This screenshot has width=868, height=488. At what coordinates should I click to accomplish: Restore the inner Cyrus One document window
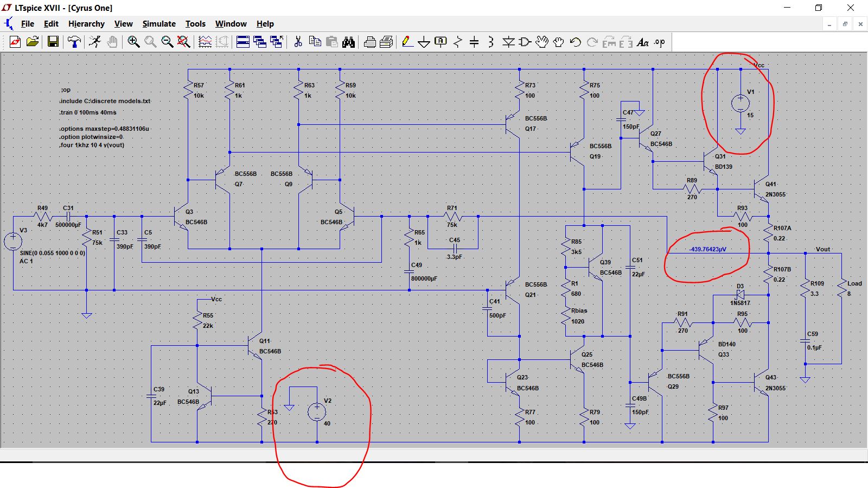[x=845, y=24]
